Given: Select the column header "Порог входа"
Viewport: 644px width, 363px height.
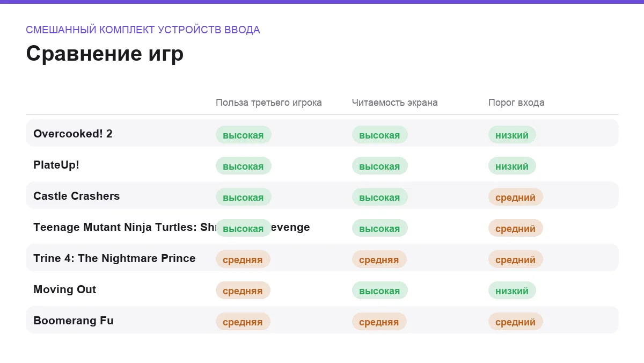Looking at the screenshot, I should tap(516, 103).
